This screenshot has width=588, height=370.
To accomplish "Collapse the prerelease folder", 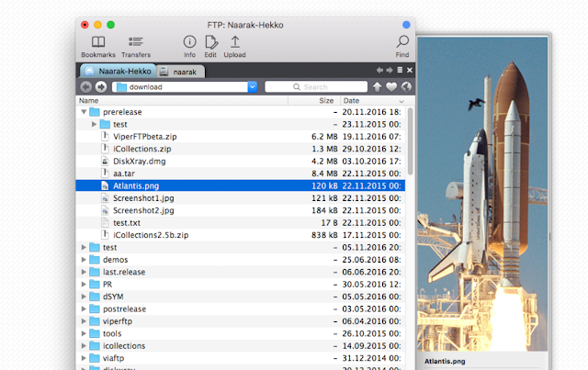I will click(84, 112).
